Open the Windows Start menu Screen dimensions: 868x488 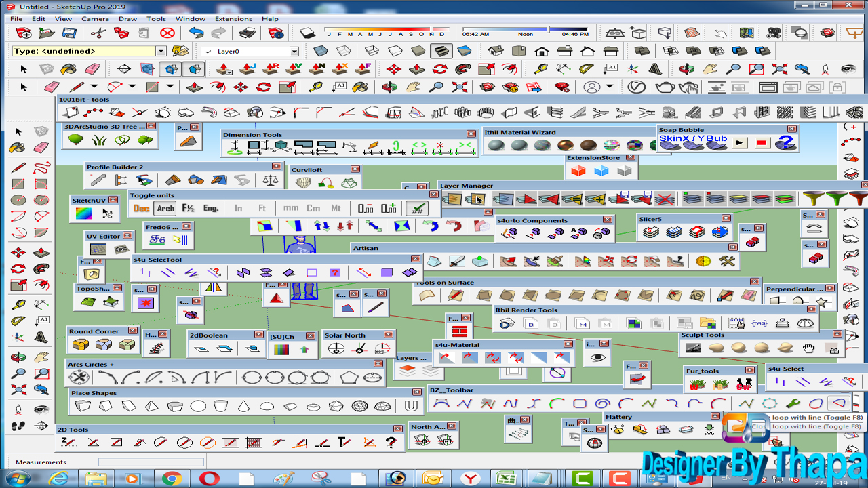point(20,479)
